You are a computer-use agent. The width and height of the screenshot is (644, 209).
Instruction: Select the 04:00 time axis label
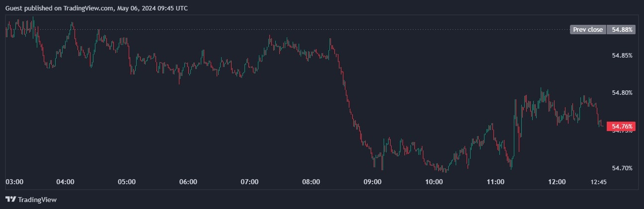66,182
